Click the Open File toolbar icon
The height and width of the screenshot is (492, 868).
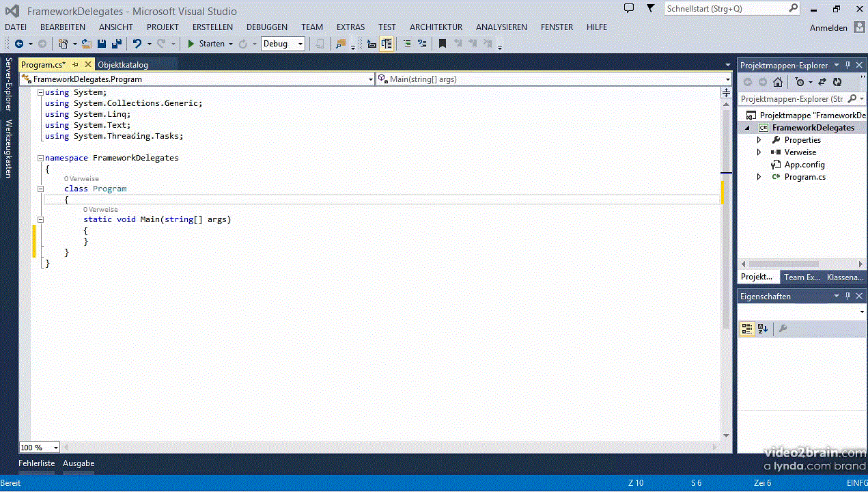coord(87,44)
